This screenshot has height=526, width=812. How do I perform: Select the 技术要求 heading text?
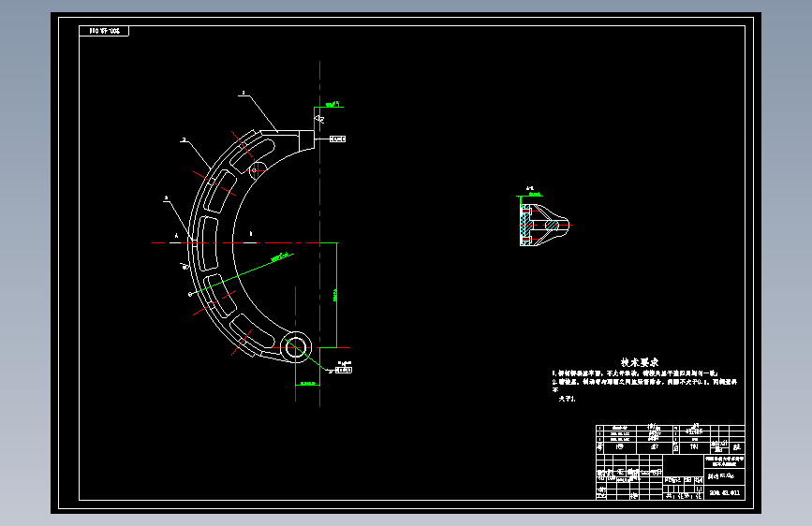tap(640, 362)
